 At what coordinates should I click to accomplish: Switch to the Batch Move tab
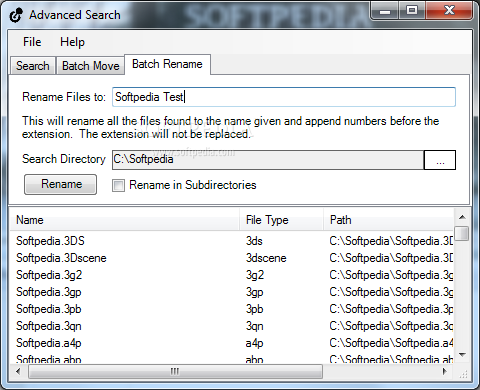point(91,66)
